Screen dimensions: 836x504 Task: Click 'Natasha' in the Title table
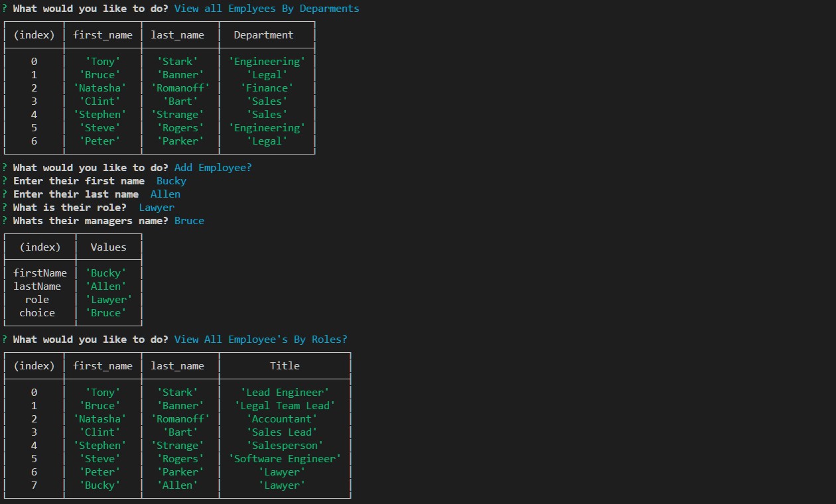[x=100, y=419]
